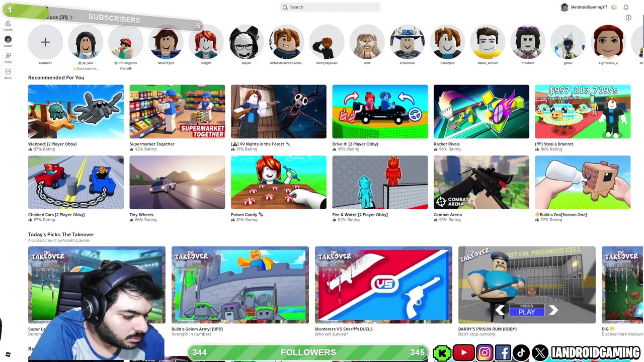Focus the Search input field
This screenshot has width=644, height=362.
click(x=330, y=7)
